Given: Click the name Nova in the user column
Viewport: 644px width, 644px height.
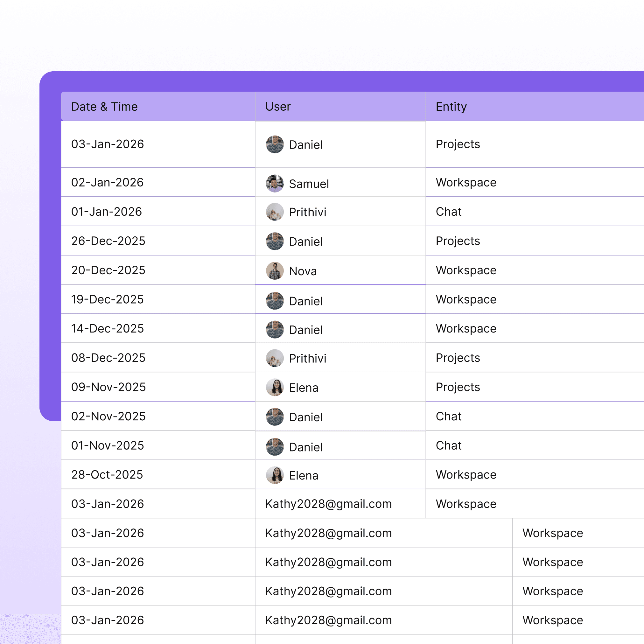Looking at the screenshot, I should coord(303,271).
